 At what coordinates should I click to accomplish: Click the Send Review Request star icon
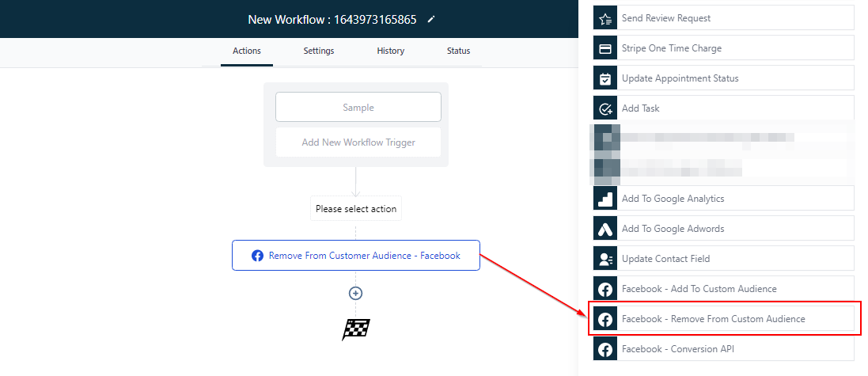click(x=605, y=18)
